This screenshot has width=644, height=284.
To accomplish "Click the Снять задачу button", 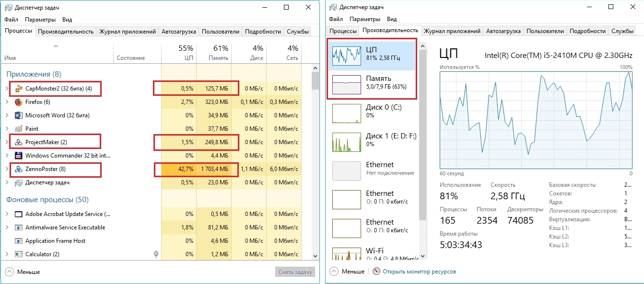I will click(x=295, y=272).
